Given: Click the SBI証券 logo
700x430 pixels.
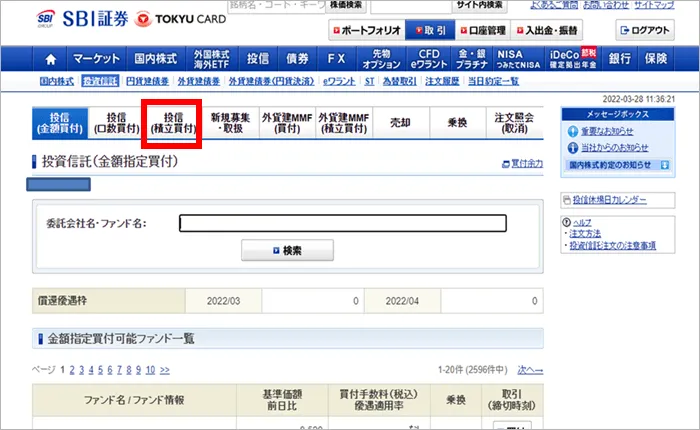Looking at the screenshot, I should 82,19.
